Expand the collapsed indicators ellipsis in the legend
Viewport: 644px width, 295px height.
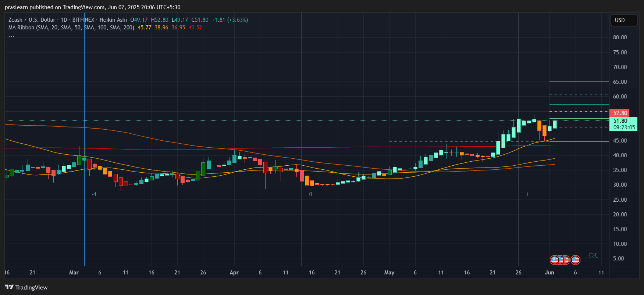11,36
